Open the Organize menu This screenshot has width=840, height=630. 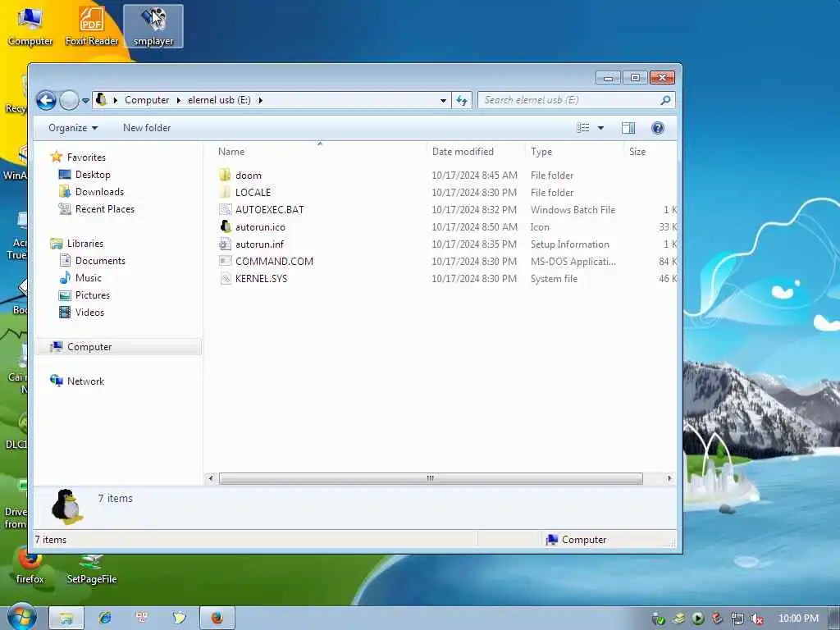click(73, 128)
